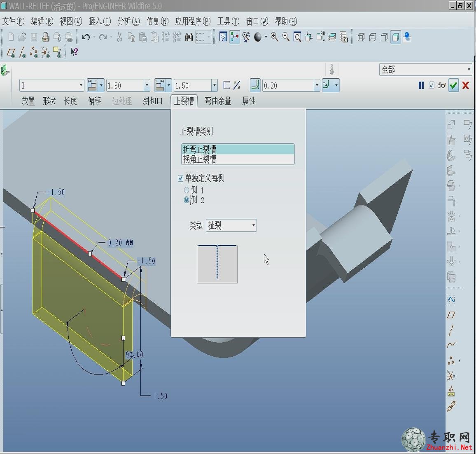The height and width of the screenshot is (454, 476).
Task: Expand the first 1.50 length value dropdown
Action: (147, 86)
